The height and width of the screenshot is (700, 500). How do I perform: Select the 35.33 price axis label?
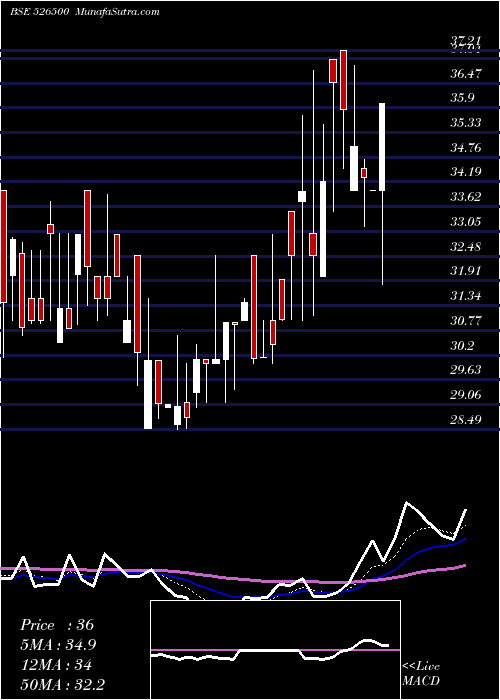pyautogui.click(x=466, y=122)
